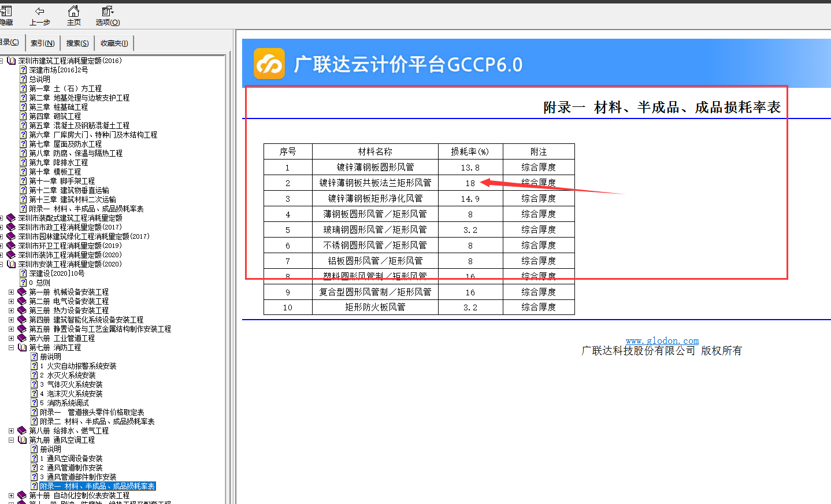Click book icon of 深圳市园林建筑绿化工程消耗量定额(2017)
The image size is (831, 504).
click(11, 236)
